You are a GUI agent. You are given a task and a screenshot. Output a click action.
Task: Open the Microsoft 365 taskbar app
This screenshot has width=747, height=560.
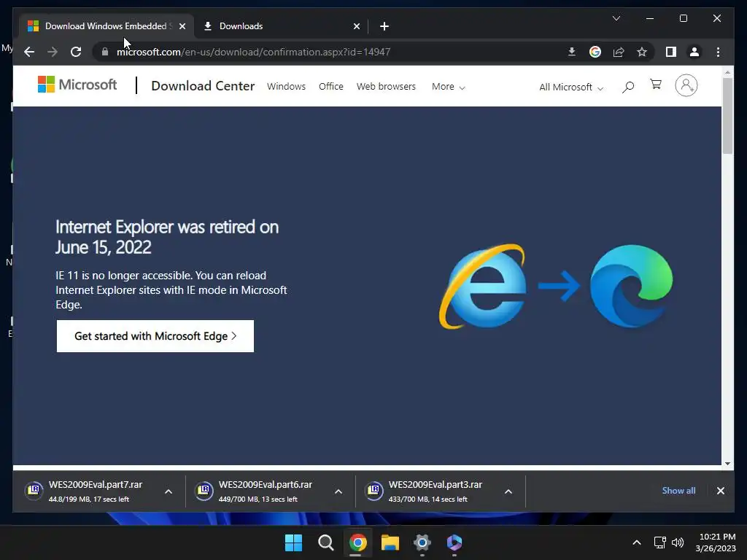[x=454, y=542]
